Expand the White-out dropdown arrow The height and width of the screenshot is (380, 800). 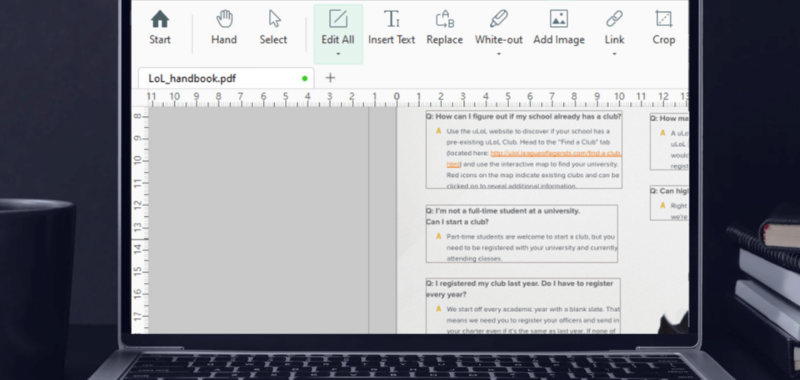[498, 54]
